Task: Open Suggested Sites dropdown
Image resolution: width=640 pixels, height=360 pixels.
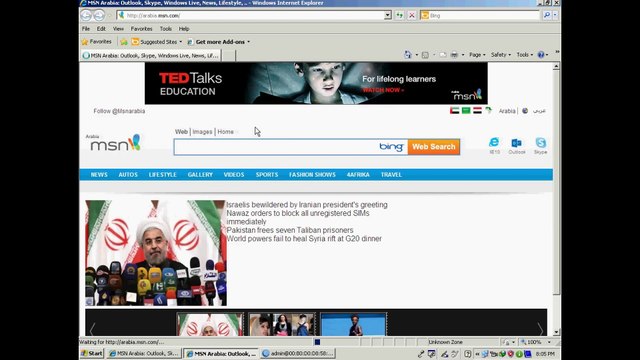Action: (x=157, y=42)
